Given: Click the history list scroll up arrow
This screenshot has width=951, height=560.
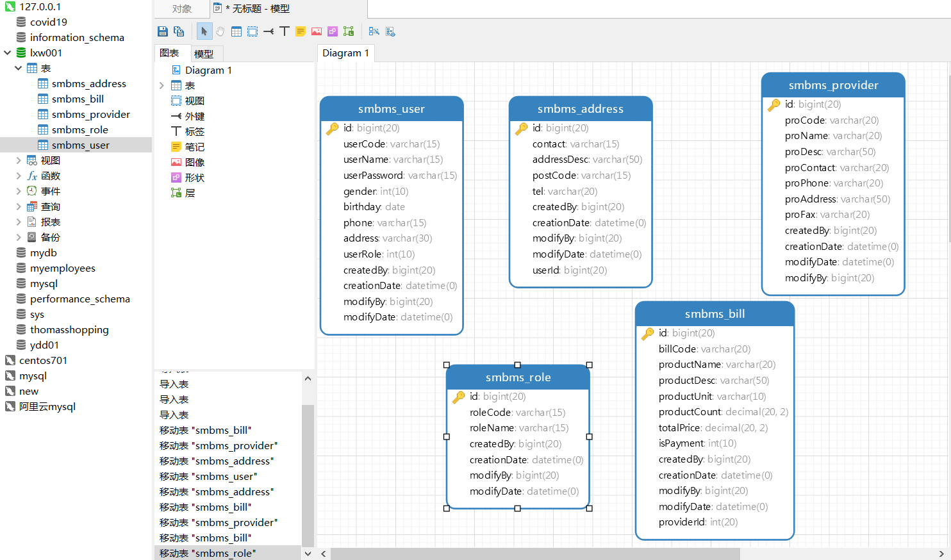Looking at the screenshot, I should [308, 378].
